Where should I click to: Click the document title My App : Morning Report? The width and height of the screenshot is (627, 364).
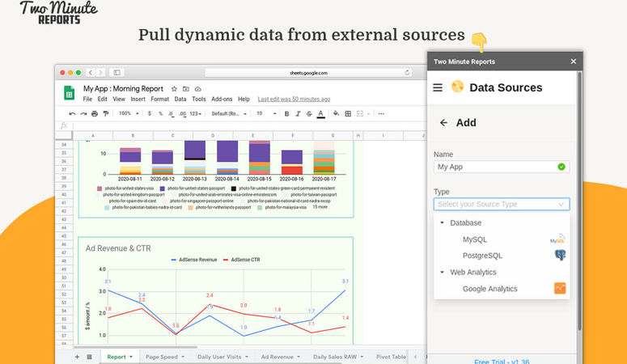click(x=123, y=89)
